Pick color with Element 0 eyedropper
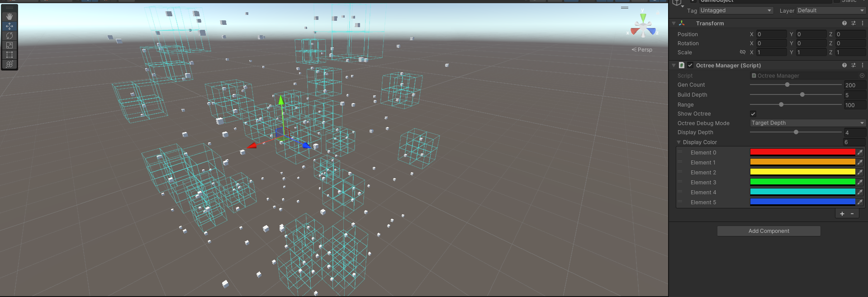Viewport: 868px width, 297px height. 860,152
